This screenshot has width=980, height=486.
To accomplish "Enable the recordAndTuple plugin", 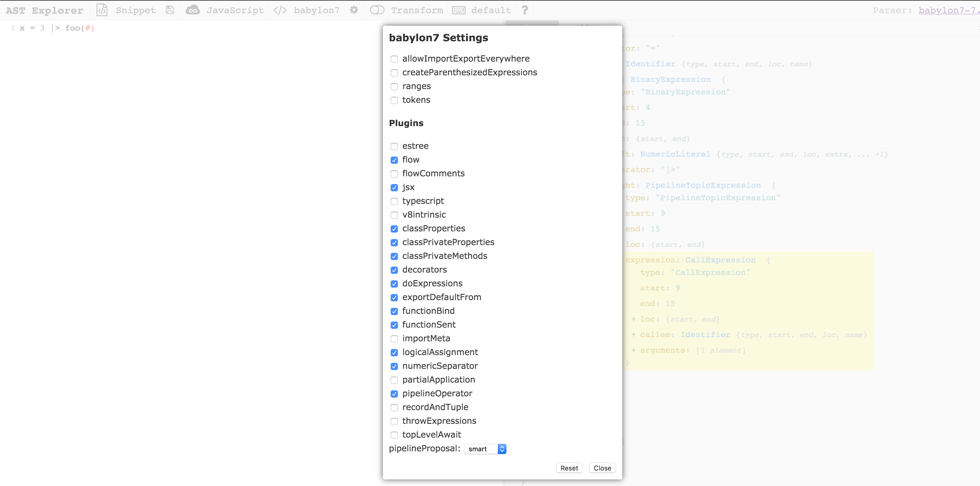I will tap(394, 408).
